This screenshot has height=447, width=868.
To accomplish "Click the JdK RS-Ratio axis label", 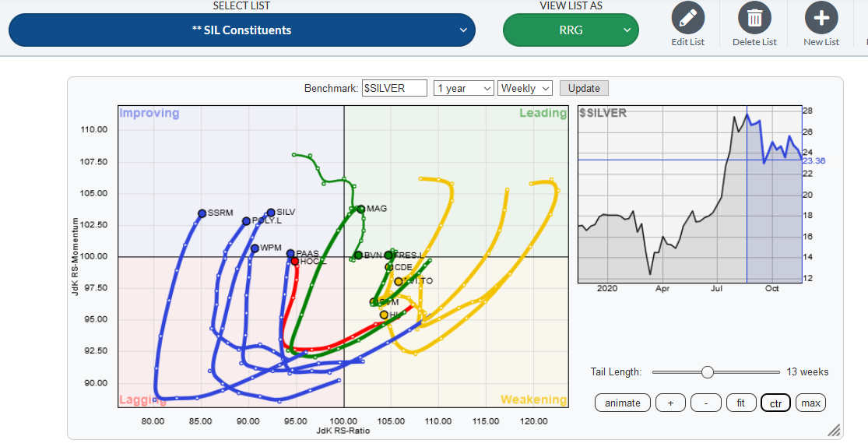I will (343, 431).
